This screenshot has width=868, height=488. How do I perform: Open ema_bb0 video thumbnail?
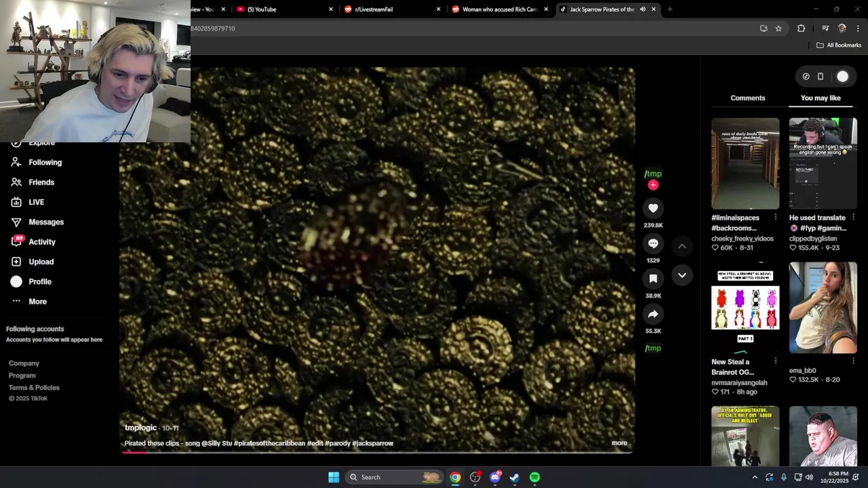[823, 308]
